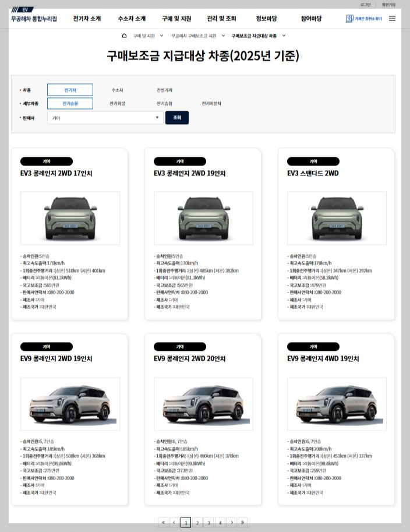Click title EV9 롱레인지 2WD 20인치
This screenshot has height=532, width=410.
(190, 358)
